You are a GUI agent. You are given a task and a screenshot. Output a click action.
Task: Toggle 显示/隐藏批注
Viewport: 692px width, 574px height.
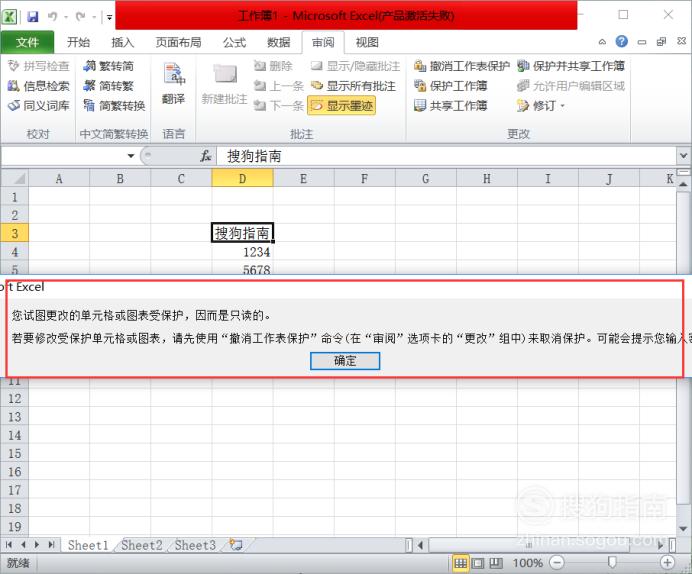(355, 66)
